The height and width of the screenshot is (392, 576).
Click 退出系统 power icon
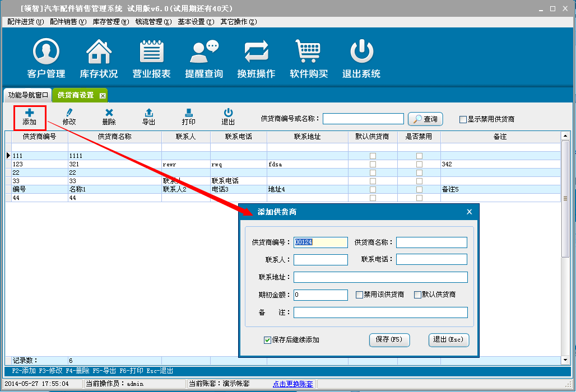(x=361, y=53)
